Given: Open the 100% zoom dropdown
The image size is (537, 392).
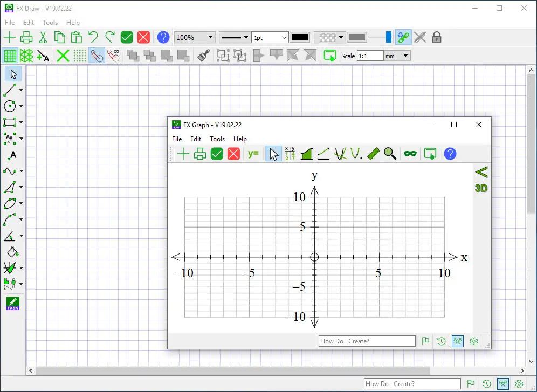Looking at the screenshot, I should (195, 38).
